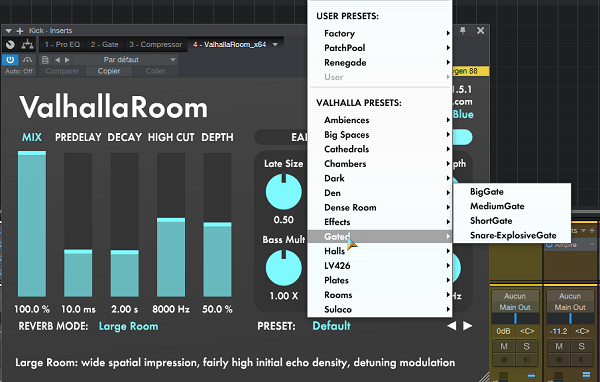This screenshot has height=382, width=600.
Task: Open the Halls preset category
Action: click(x=380, y=251)
